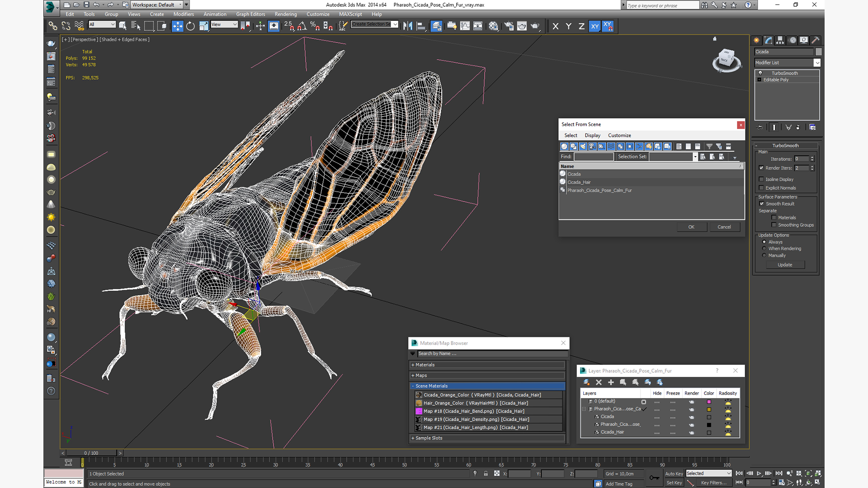Click OK in Select From Scene dialog
This screenshot has width=868, height=488.
[x=691, y=227]
